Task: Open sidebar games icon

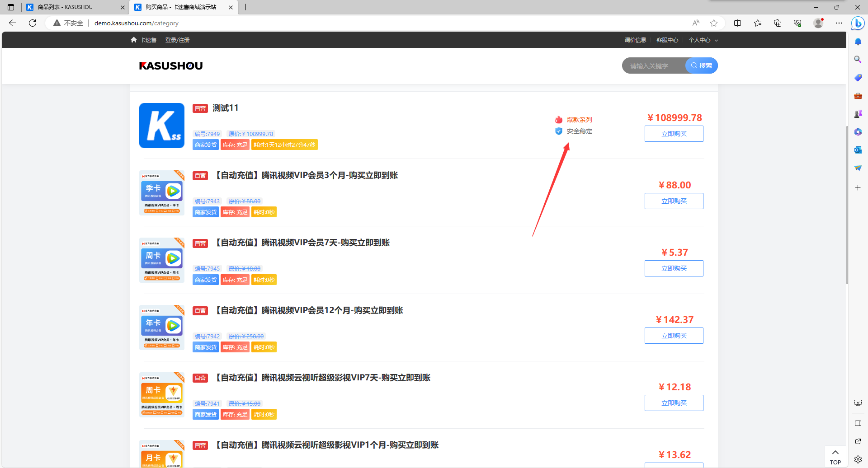Action: (x=858, y=114)
